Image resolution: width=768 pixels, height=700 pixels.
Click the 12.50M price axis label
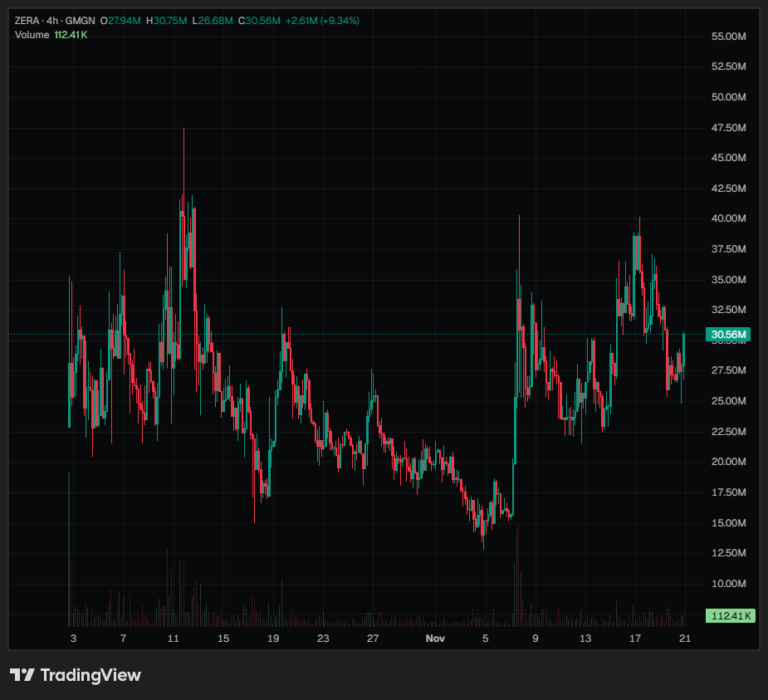point(728,553)
